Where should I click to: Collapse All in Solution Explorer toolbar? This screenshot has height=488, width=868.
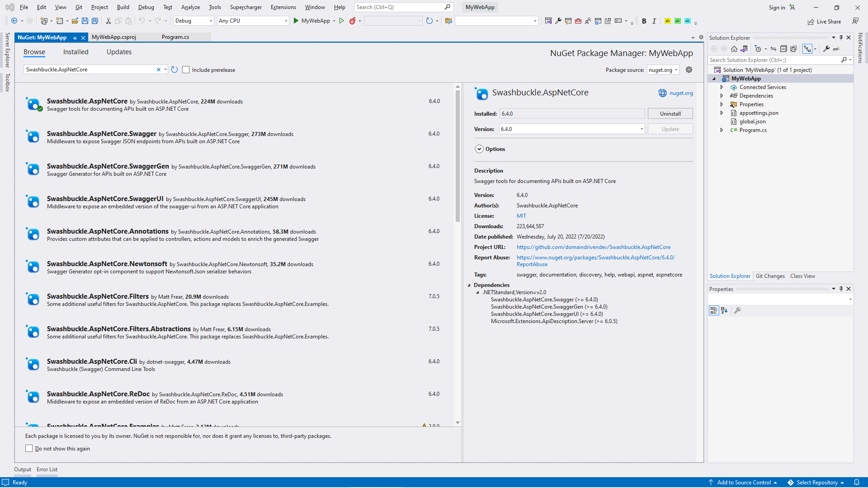coord(783,49)
